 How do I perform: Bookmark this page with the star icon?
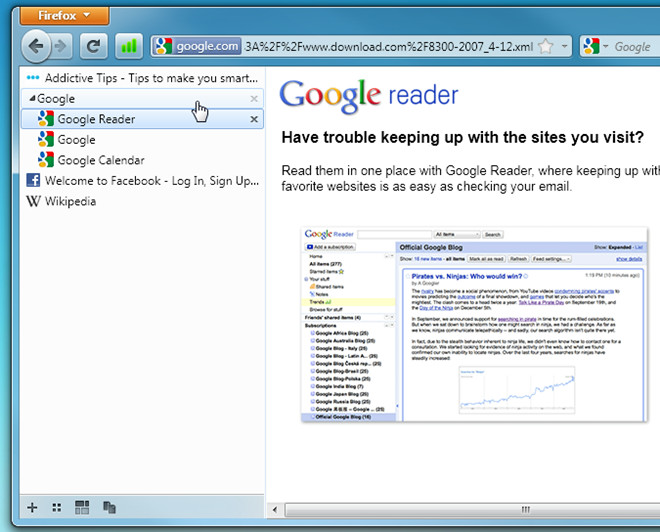click(546, 46)
